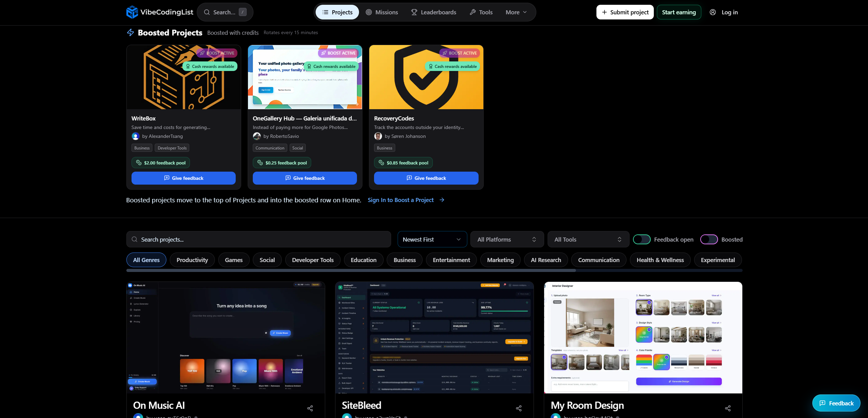868x418 pixels.
Task: Expand the More navigation menu
Action: (x=516, y=12)
